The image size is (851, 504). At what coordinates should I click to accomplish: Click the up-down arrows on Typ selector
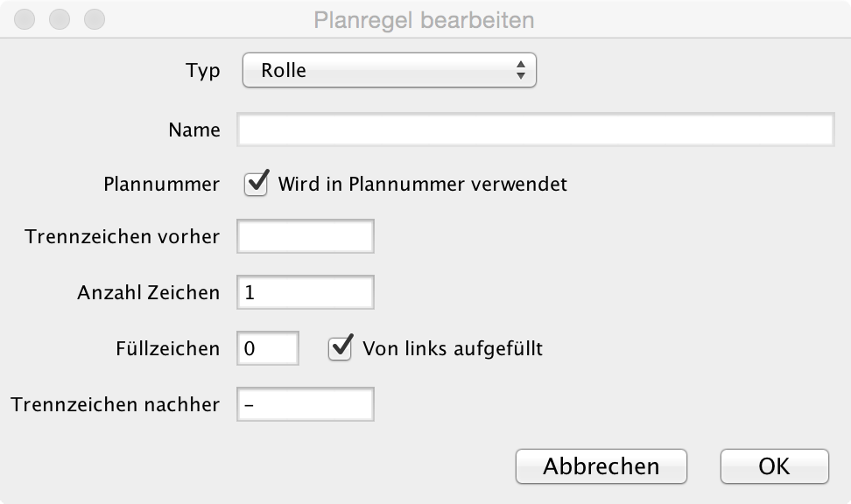[520, 70]
